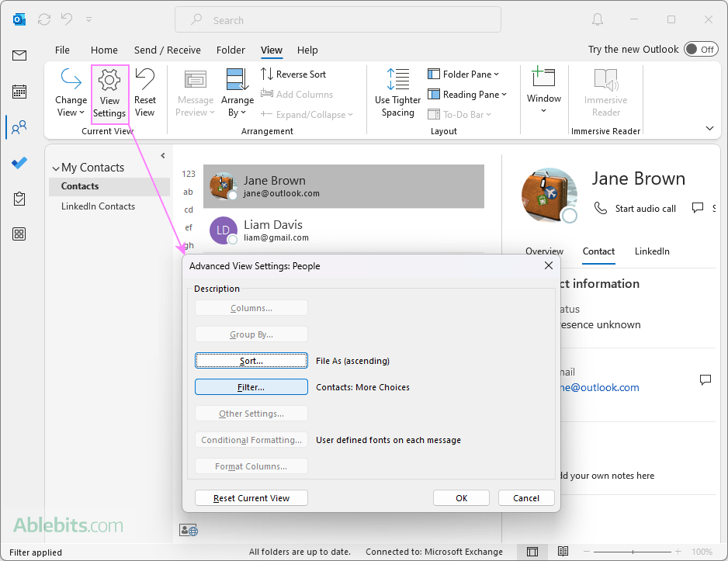
Task: Click the zoom slider in status bar
Action: pyautogui.click(x=633, y=551)
